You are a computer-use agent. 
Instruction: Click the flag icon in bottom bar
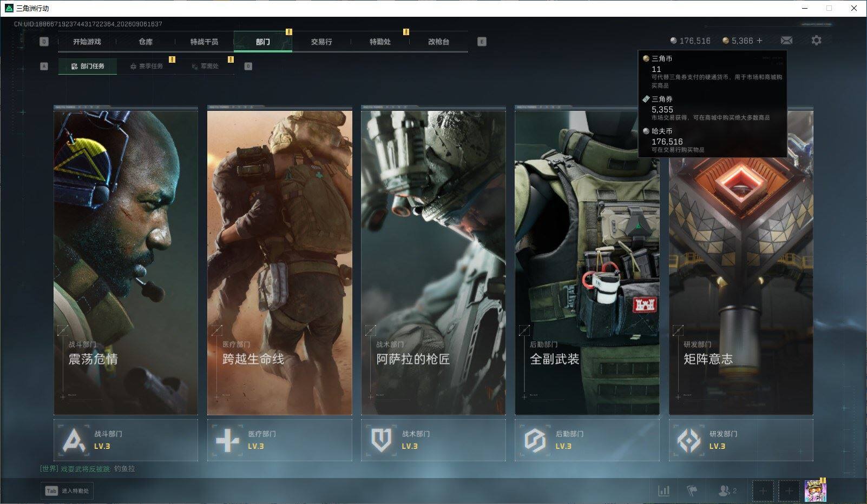[692, 491]
